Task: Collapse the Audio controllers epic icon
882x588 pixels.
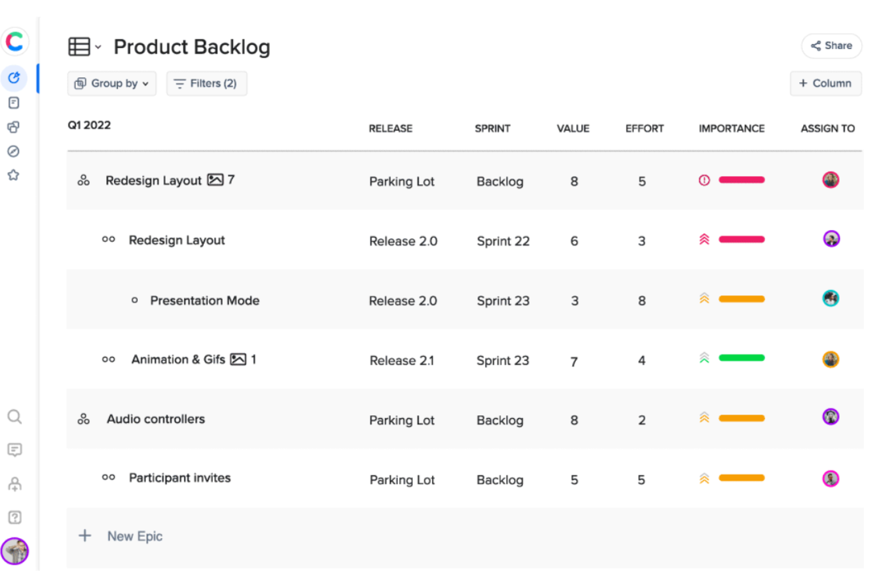Action: [83, 419]
